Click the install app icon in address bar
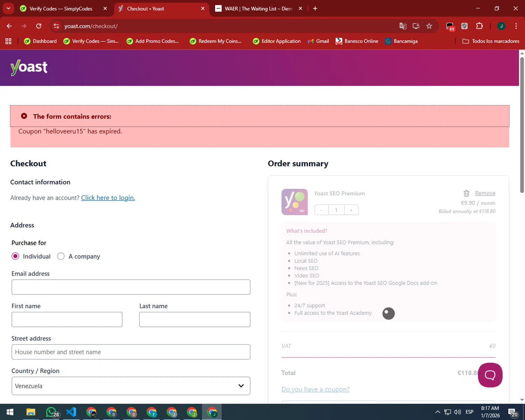The image size is (525, 420). tap(416, 26)
